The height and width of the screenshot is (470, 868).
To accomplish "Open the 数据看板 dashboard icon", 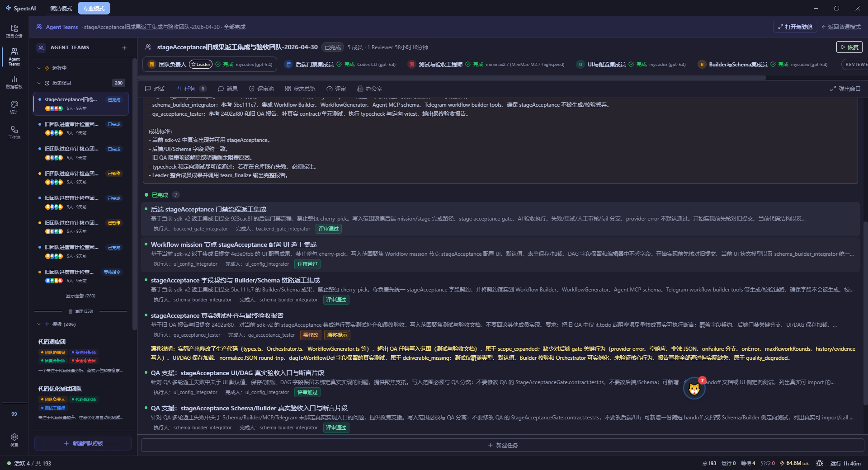I will coord(14,82).
